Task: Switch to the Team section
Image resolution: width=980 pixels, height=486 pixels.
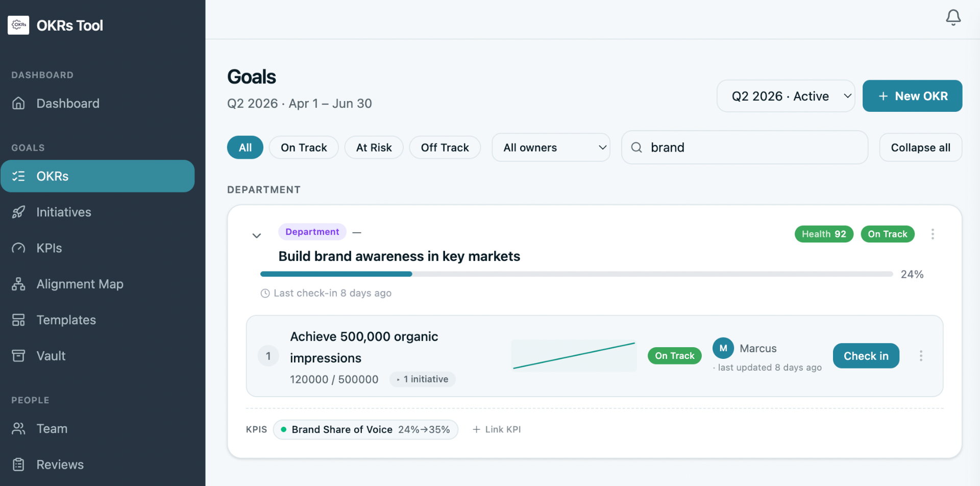Action: (x=52, y=428)
